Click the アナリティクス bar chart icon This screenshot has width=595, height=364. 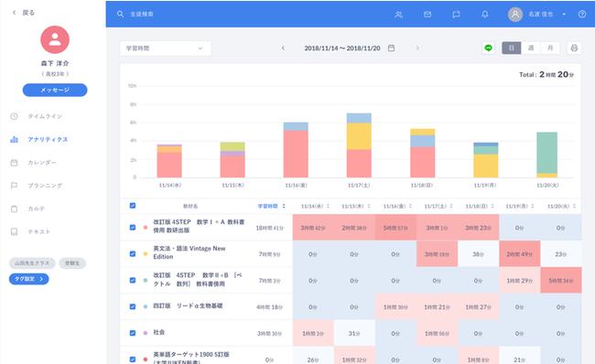14,140
